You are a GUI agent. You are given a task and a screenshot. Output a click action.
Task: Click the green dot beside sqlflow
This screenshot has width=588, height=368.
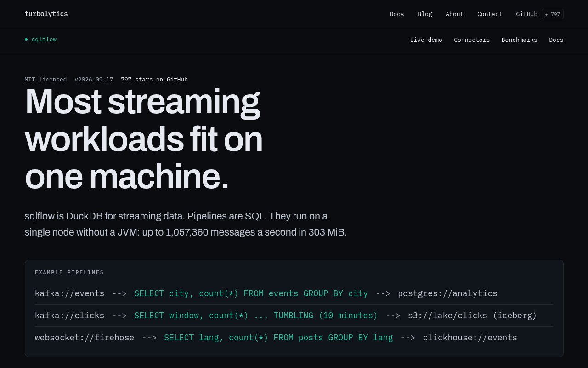26,40
